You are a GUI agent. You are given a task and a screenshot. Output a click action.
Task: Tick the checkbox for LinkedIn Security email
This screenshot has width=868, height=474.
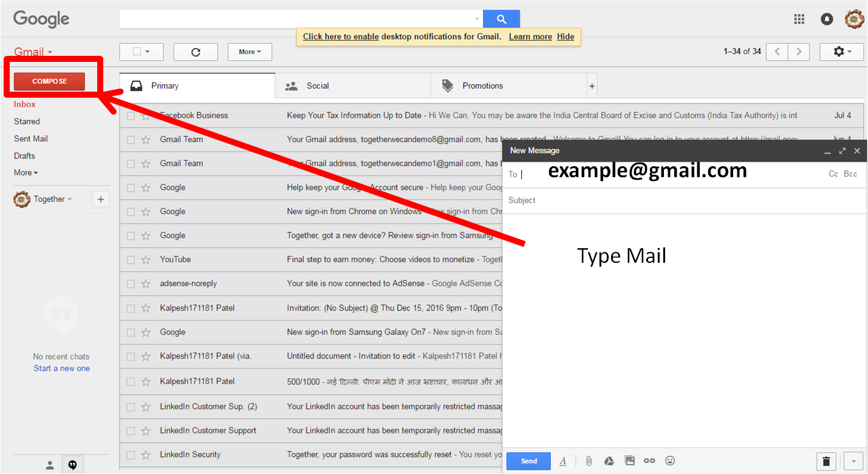[x=131, y=455]
